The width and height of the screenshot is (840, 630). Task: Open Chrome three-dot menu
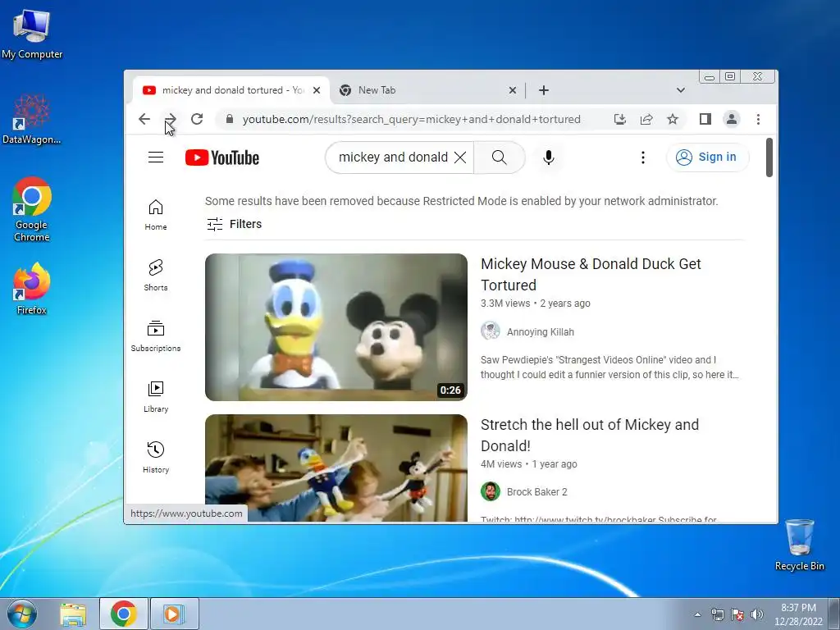point(758,119)
